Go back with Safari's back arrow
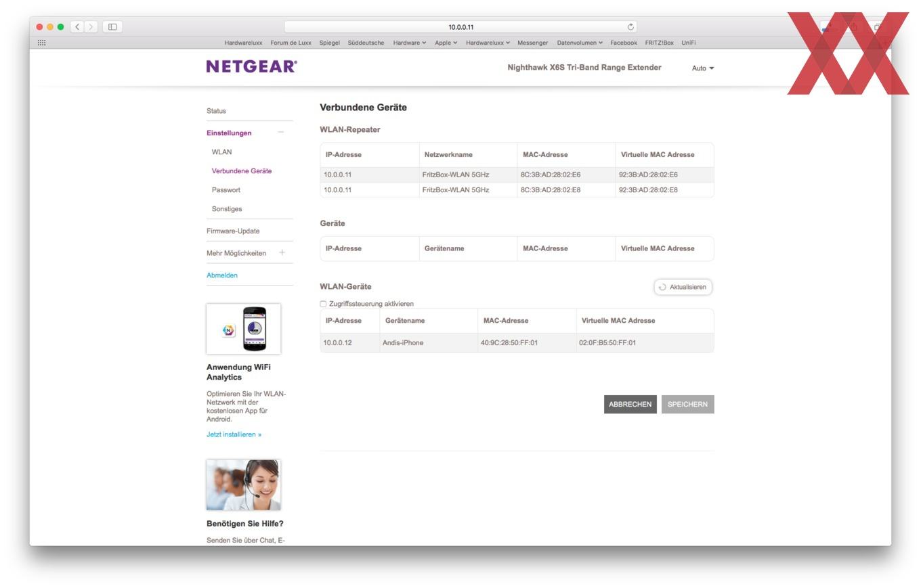This screenshot has width=921, height=588. (x=77, y=27)
